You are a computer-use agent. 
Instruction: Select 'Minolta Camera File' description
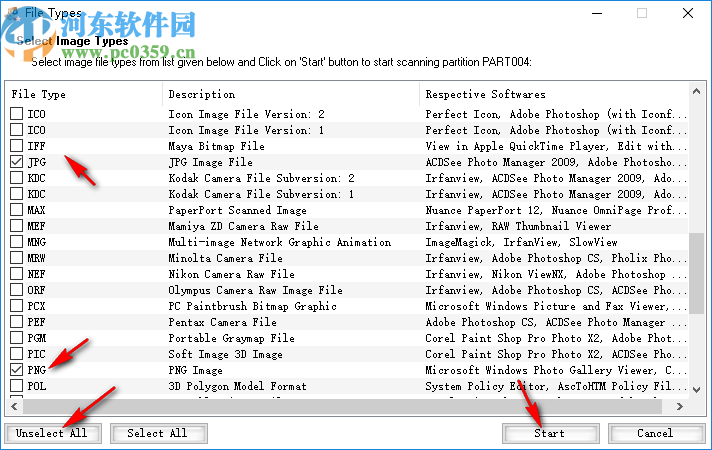(226, 258)
